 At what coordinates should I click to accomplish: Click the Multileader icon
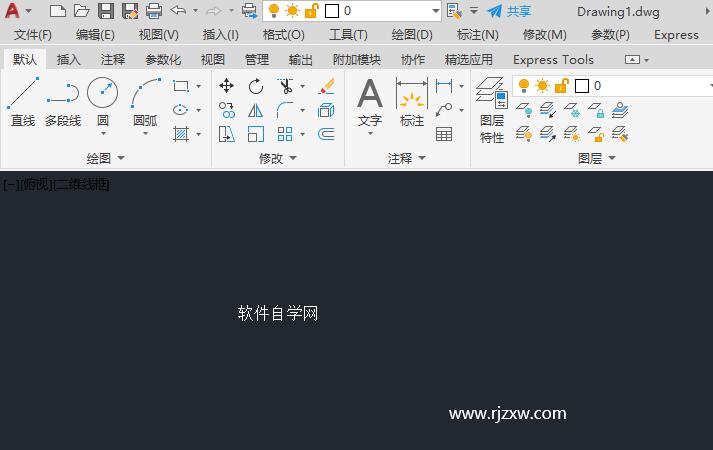(444, 110)
